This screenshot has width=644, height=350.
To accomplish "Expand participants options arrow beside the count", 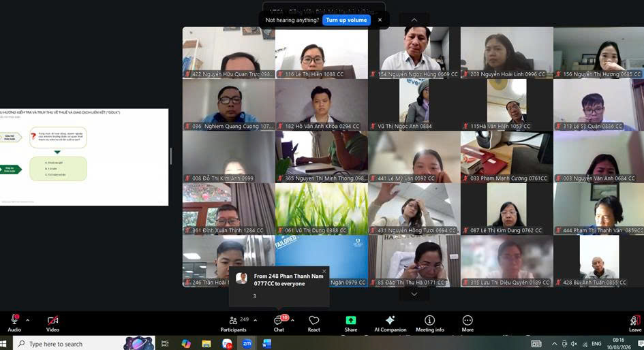I will pyautogui.click(x=256, y=320).
